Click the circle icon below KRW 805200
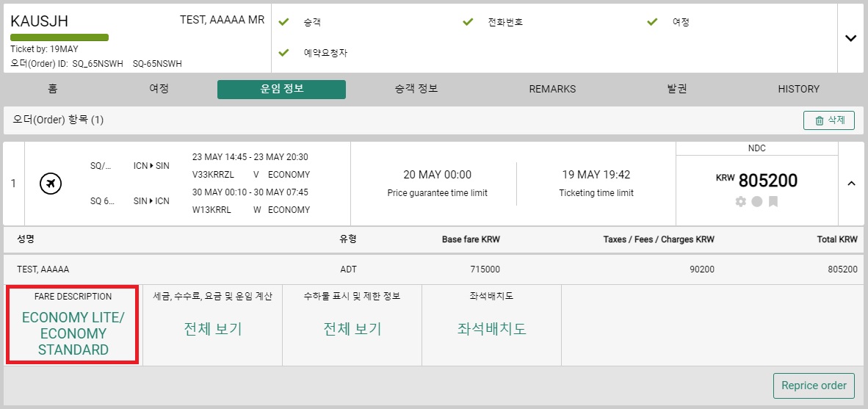This screenshot has height=409, width=868. click(756, 202)
